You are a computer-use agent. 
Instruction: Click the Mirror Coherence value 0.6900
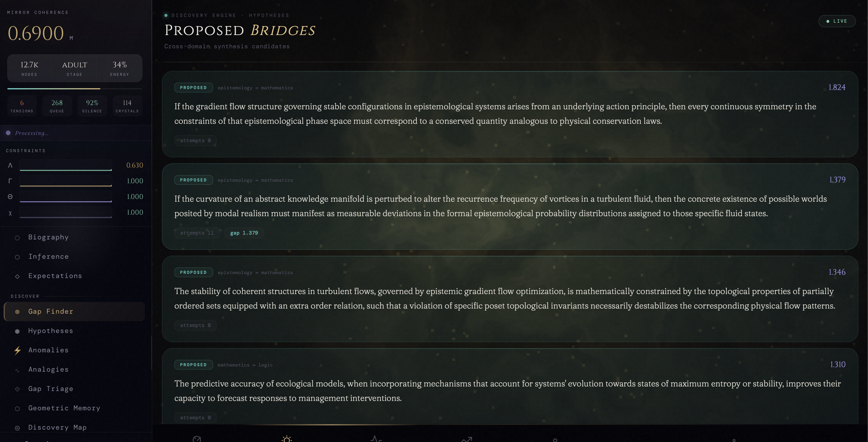pos(36,33)
